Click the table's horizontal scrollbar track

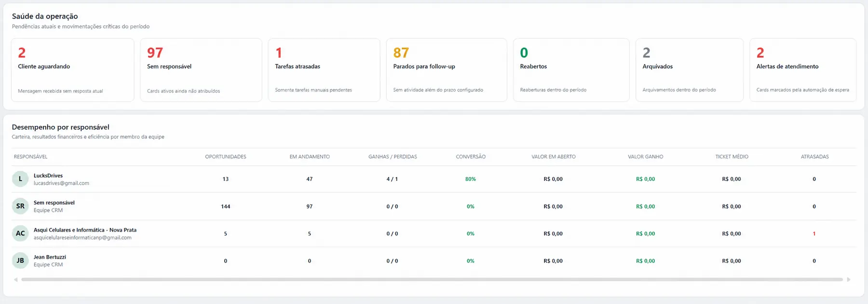point(432,279)
